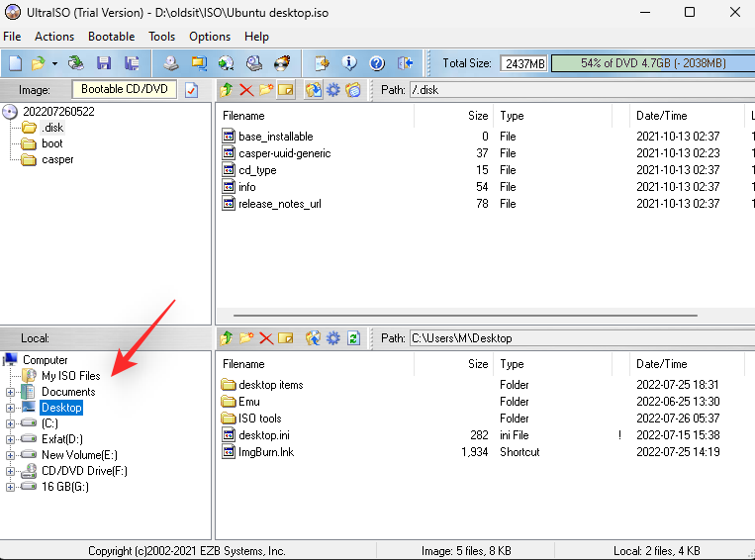The image size is (755, 560).
Task: Open the File menu
Action: (x=12, y=37)
